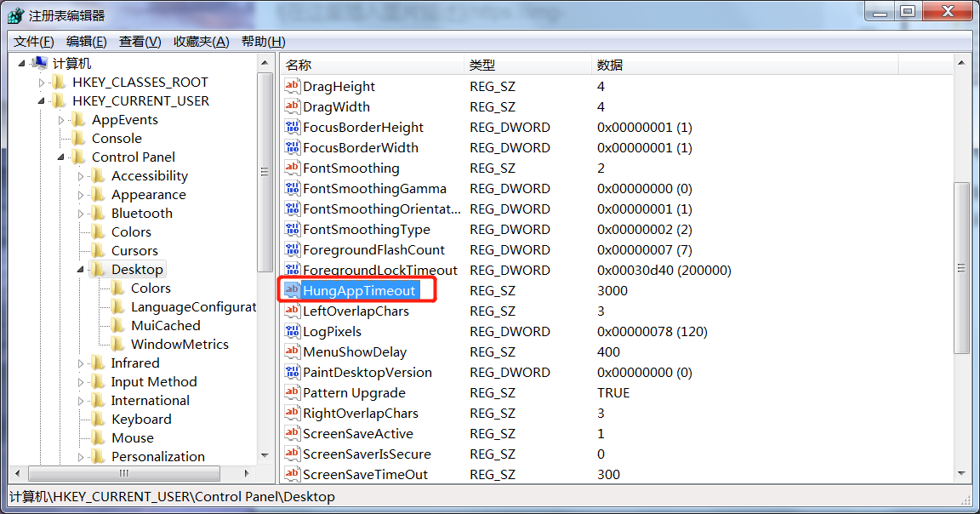Viewport: 980px width, 514px height.
Task: Click the string icon beside DragHeight
Action: pyautogui.click(x=292, y=86)
